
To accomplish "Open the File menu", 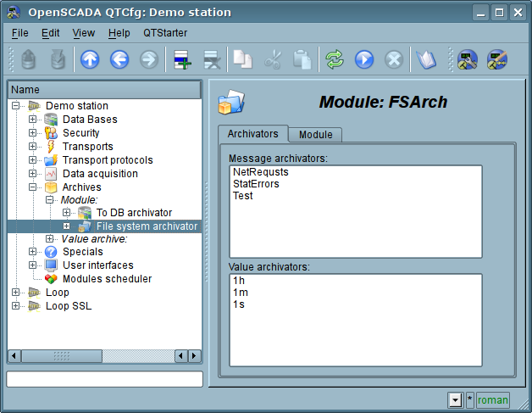I will 20,33.
